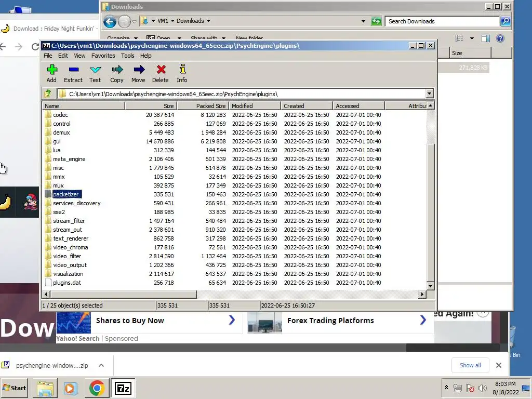Click the Test toolbar icon
Screen dimensions: 532x399
[96, 70]
